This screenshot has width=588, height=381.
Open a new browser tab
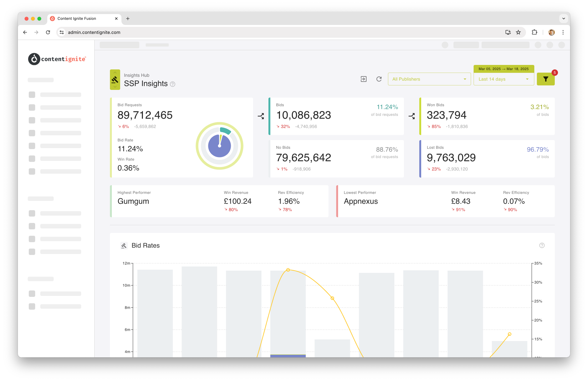(x=128, y=19)
